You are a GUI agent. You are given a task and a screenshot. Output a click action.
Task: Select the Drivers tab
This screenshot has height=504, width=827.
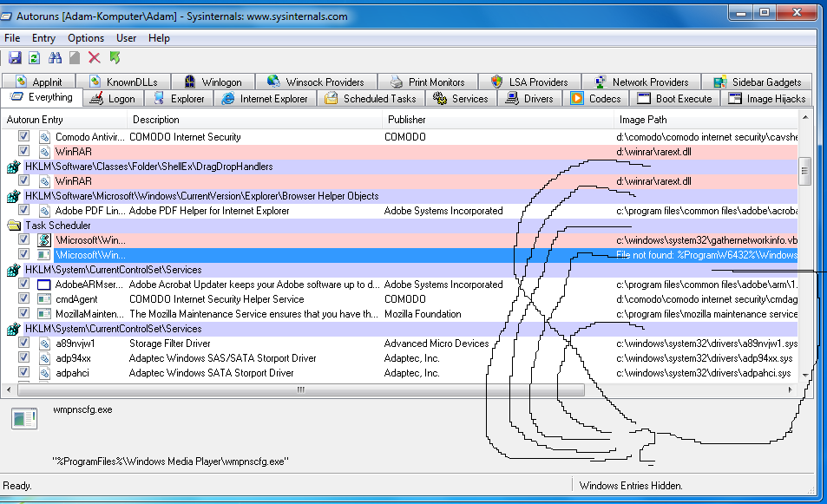click(x=529, y=99)
